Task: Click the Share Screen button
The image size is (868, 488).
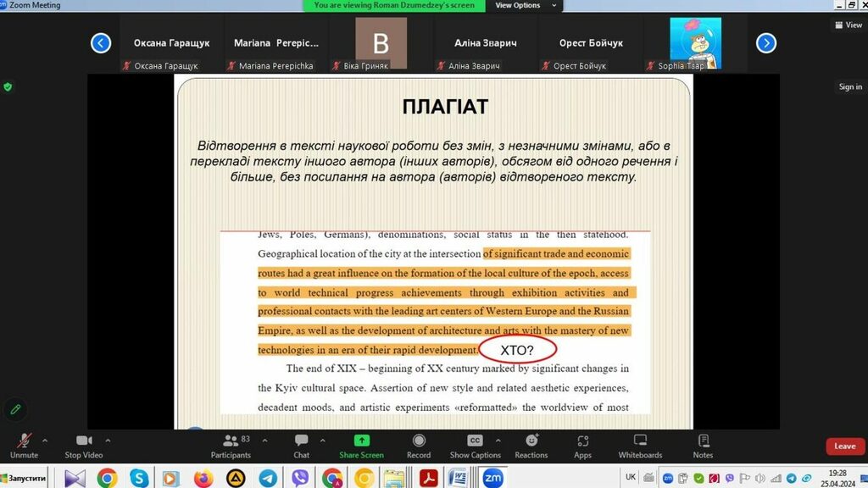Action: pyautogui.click(x=361, y=445)
